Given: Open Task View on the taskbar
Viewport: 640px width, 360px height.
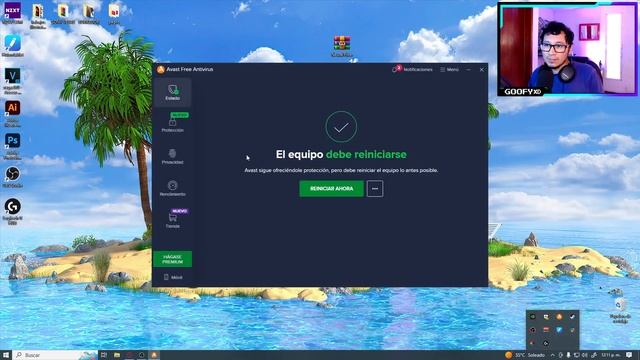Looking at the screenshot, I should pos(104,355).
